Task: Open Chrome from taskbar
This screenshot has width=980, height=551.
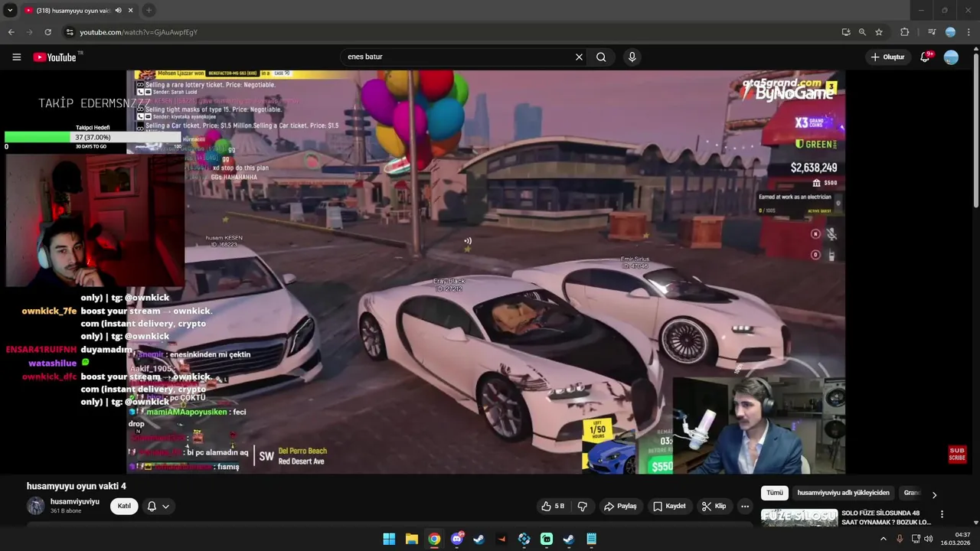Action: [434, 539]
